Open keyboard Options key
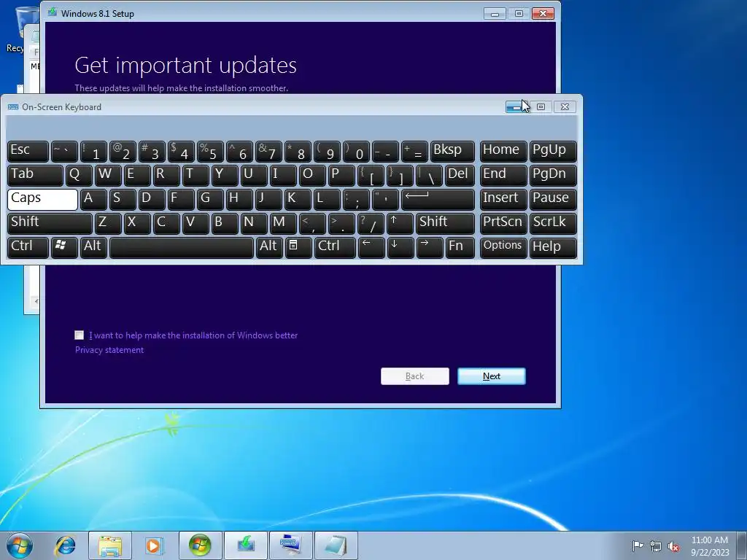The height and width of the screenshot is (560, 747). coord(503,247)
